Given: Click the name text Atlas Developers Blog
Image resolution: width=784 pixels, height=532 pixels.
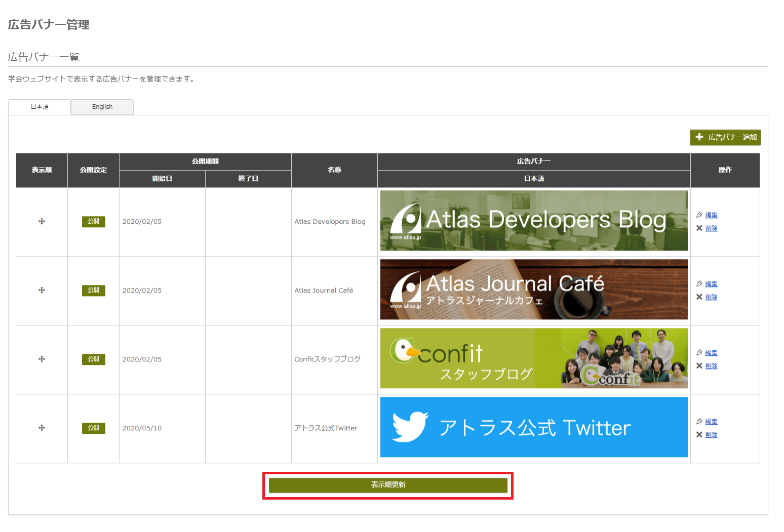Looking at the screenshot, I should (330, 222).
